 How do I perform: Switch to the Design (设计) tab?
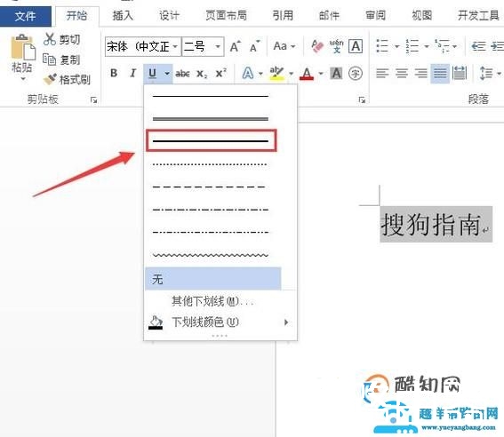pos(169,15)
